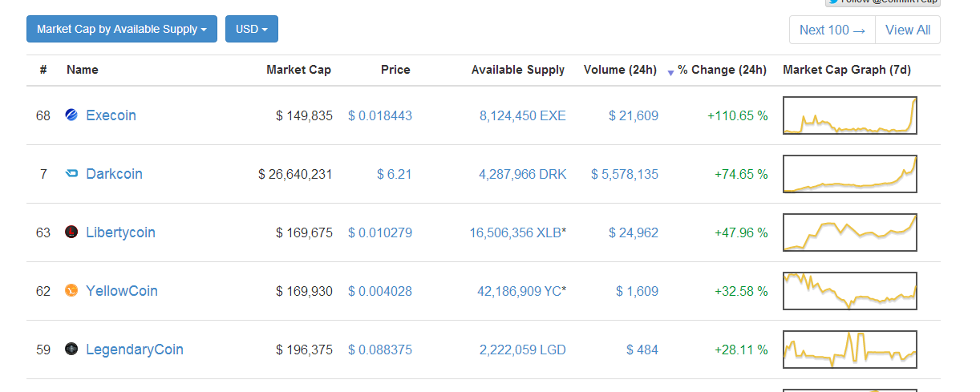980x392 pixels.
Task: Select the +28.11 % change value
Action: [x=741, y=350]
